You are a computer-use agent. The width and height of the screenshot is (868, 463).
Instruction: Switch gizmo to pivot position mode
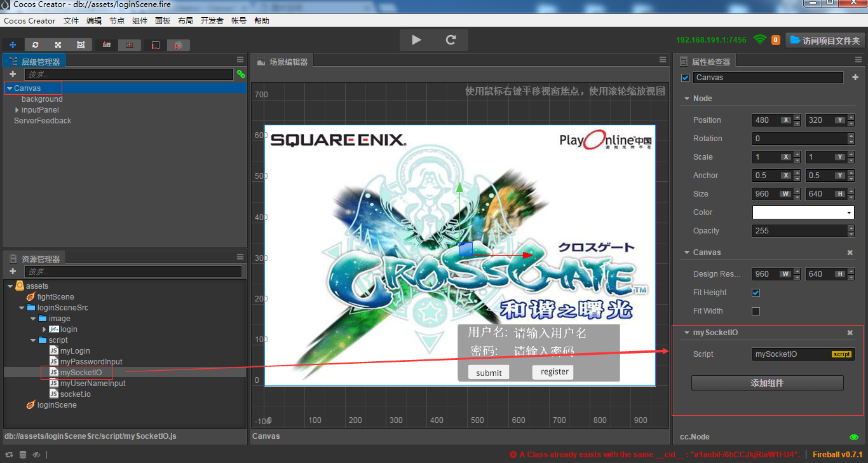pyautogui.click(x=107, y=45)
